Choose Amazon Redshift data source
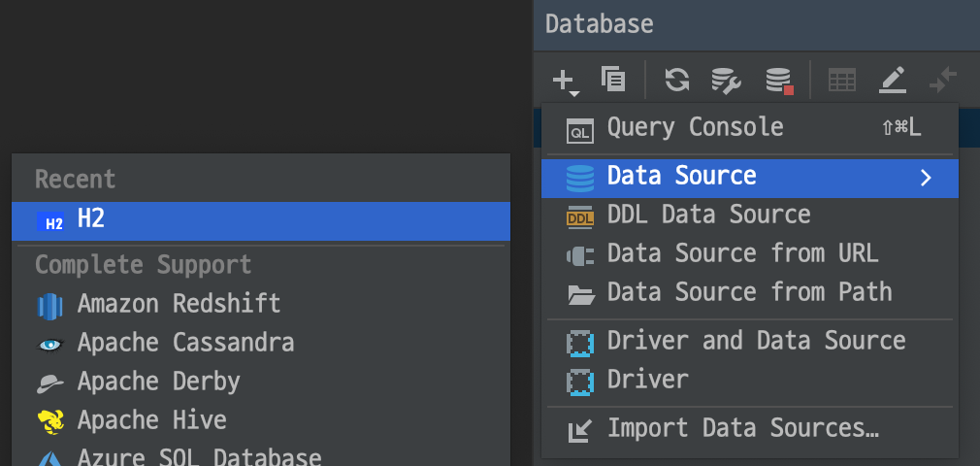980x466 pixels. 261,305
